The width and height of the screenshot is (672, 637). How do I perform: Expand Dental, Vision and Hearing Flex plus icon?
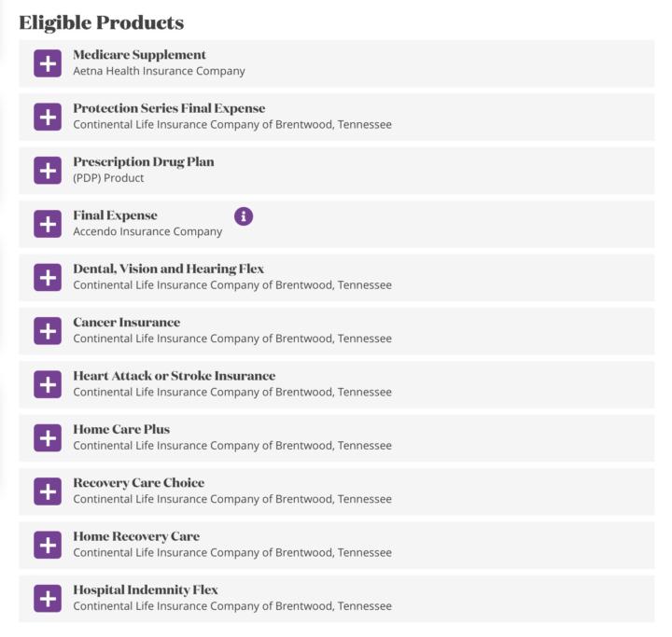[48, 278]
